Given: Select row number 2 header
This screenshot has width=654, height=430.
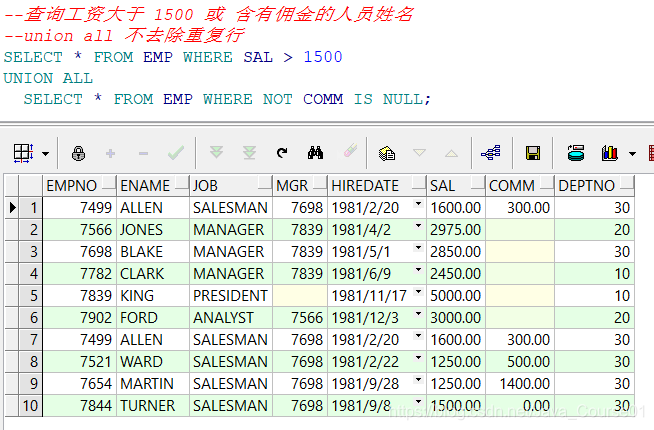Looking at the screenshot, I should click(30, 229).
